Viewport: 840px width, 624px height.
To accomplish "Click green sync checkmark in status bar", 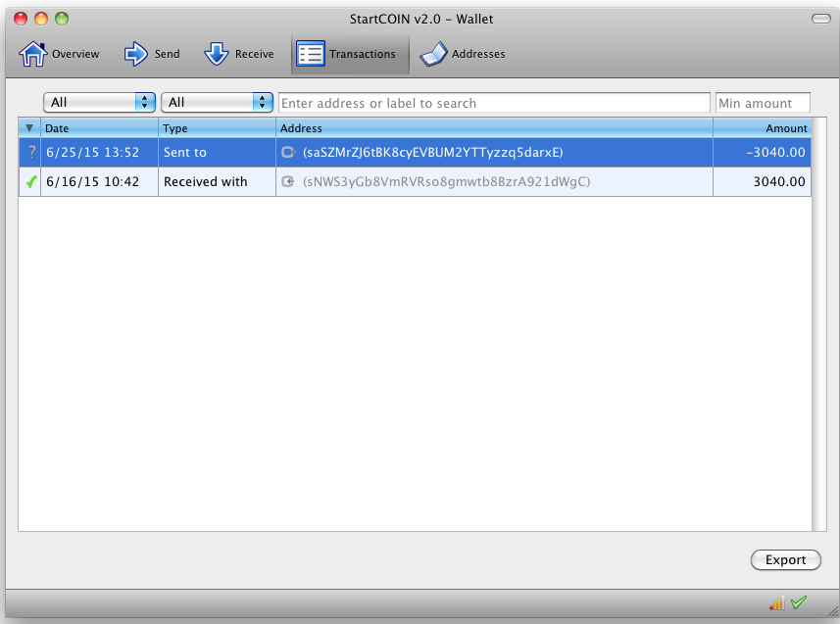I will pyautogui.click(x=799, y=602).
